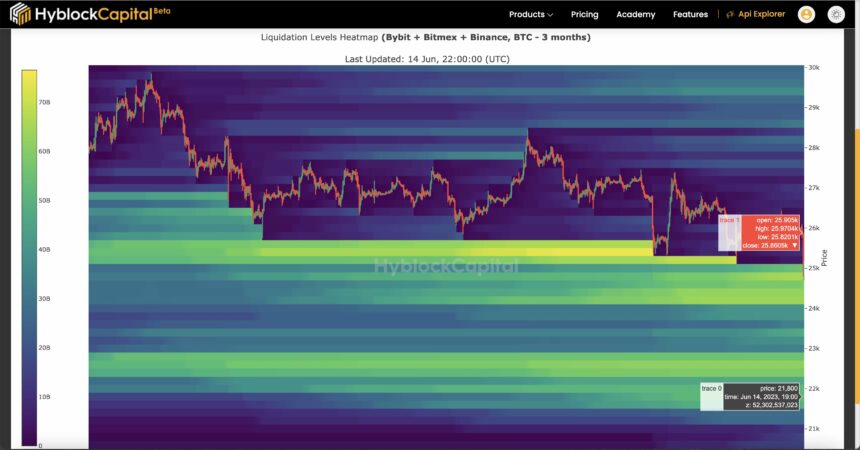Click the Last Updated timestamp text

point(427,59)
